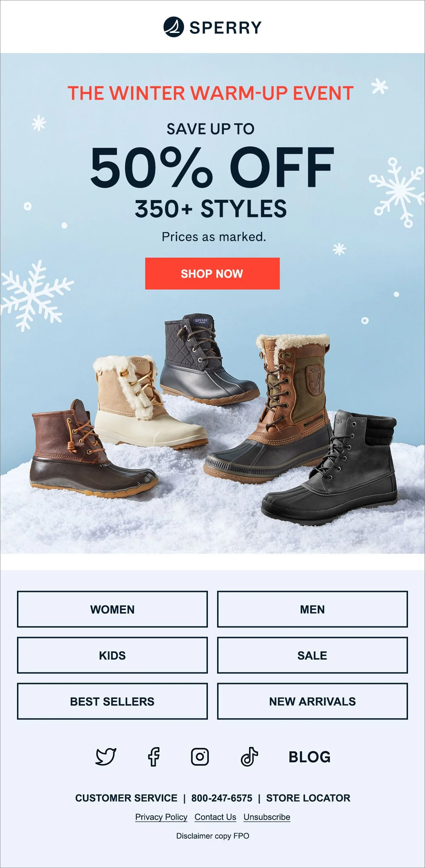Open Sperry's Twitter page via bird icon
This screenshot has width=425, height=868.
tap(106, 757)
